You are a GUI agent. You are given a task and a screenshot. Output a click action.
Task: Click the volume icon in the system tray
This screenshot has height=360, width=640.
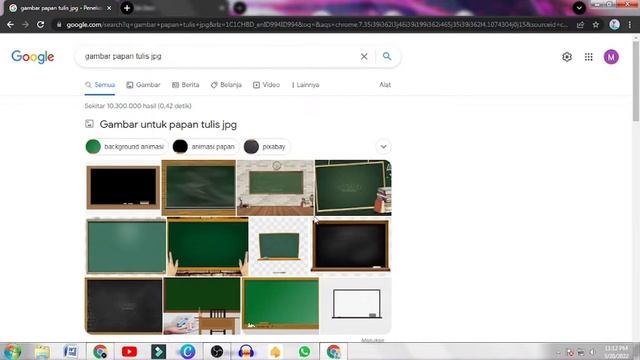(x=592, y=352)
